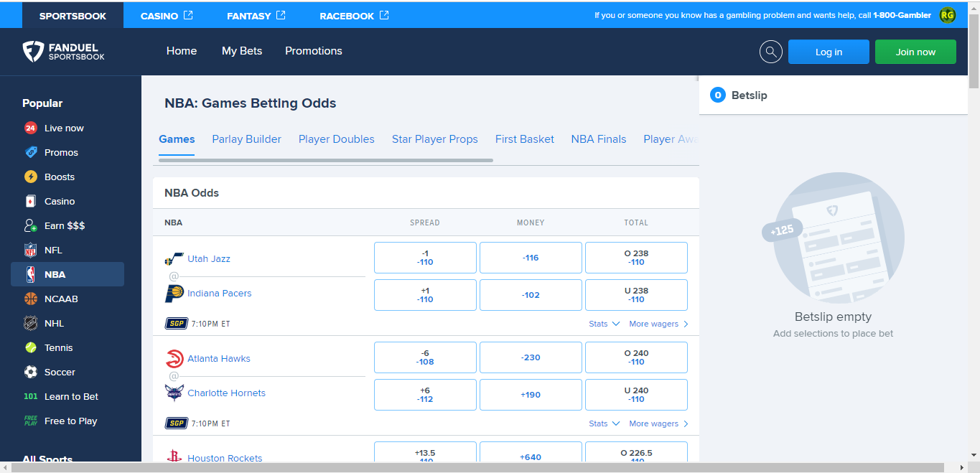Click the Live now 24 badge icon
The width and height of the screenshot is (980, 473).
tap(30, 128)
